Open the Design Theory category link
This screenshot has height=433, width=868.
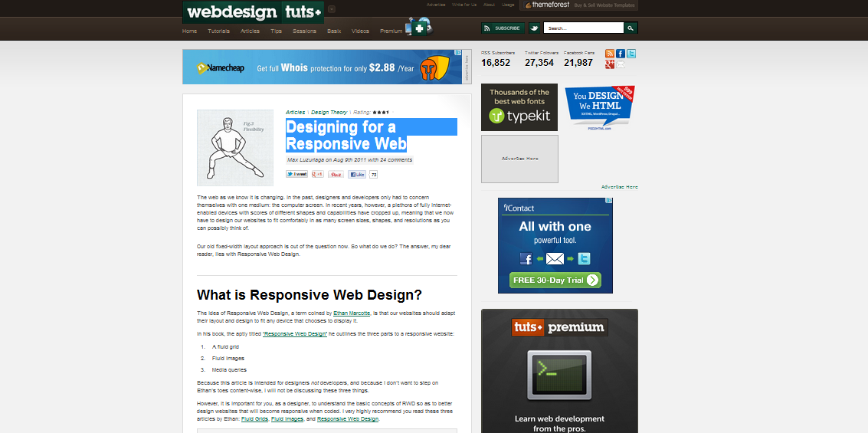(x=329, y=113)
